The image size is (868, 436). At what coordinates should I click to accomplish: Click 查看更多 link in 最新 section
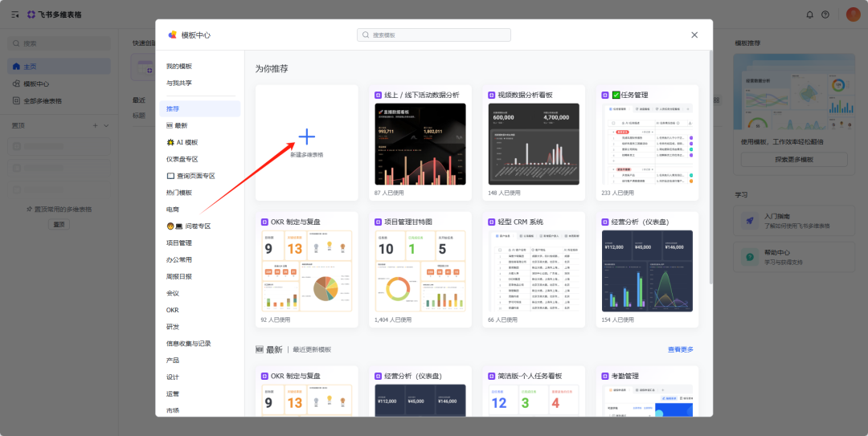680,349
